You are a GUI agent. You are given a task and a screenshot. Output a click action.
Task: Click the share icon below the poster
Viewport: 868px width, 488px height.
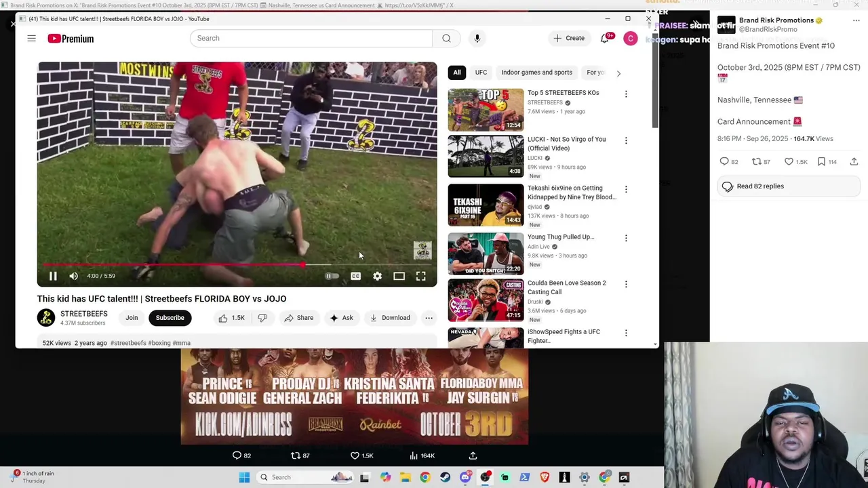(473, 455)
